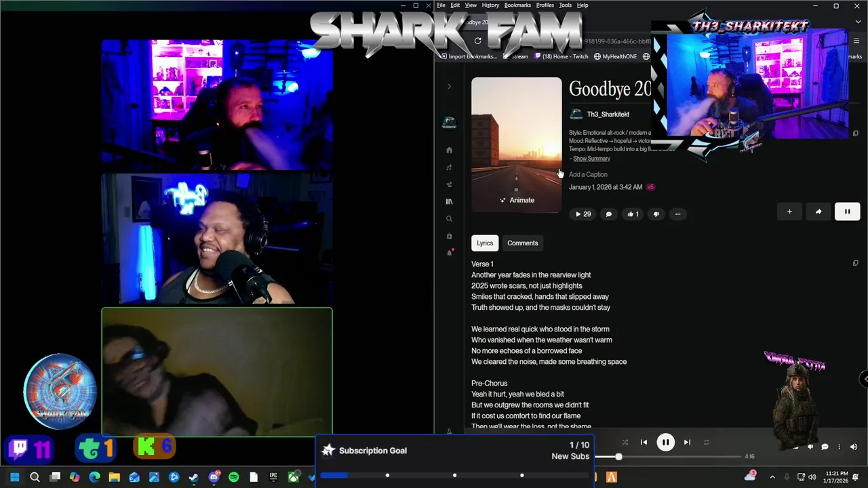Open the File menu
Viewport: 868px width, 488px height.
(x=441, y=5)
